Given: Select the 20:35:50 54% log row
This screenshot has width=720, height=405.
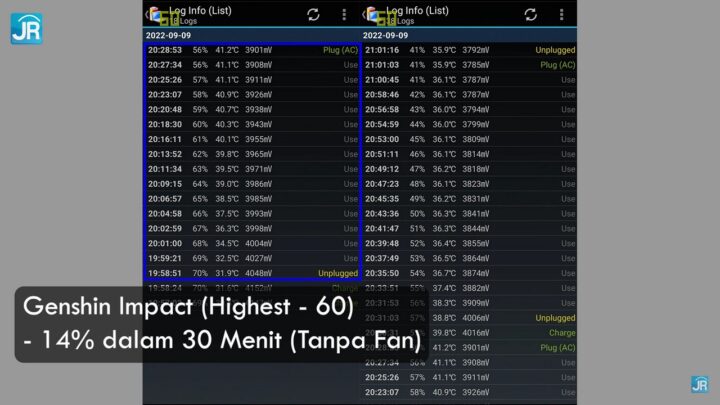Looking at the screenshot, I should [x=469, y=273].
